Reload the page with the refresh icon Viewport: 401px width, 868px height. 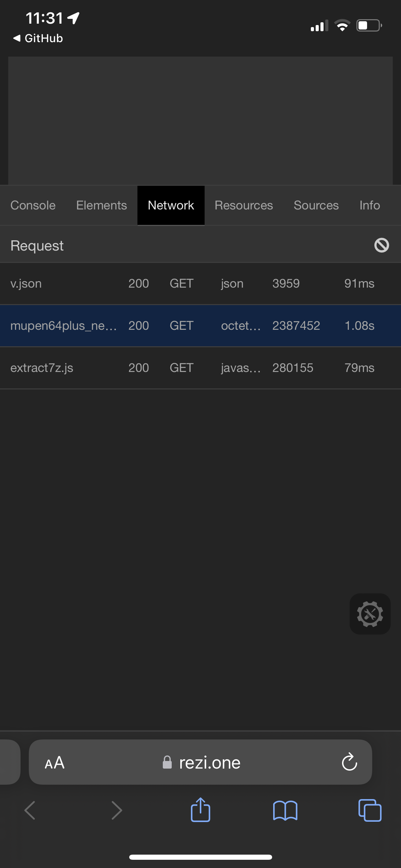(x=349, y=762)
